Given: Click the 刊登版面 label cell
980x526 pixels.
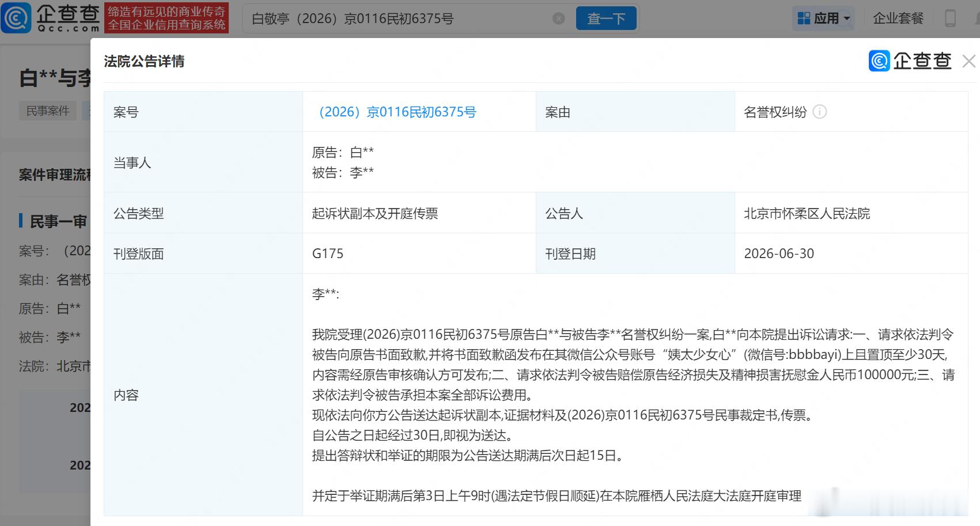Looking at the screenshot, I should click(x=203, y=253).
